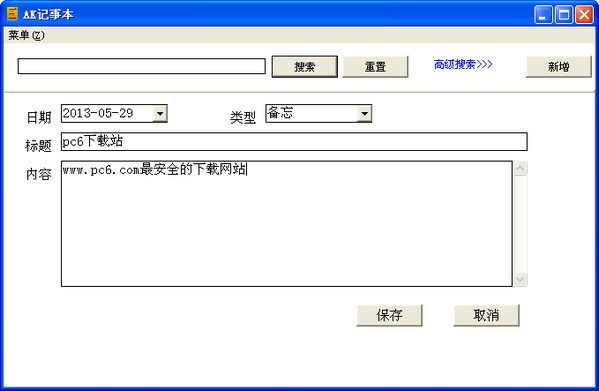Screen dimensions: 599x391
Task: Click the AK记事本 title bar app icon
Action: tap(13, 14)
